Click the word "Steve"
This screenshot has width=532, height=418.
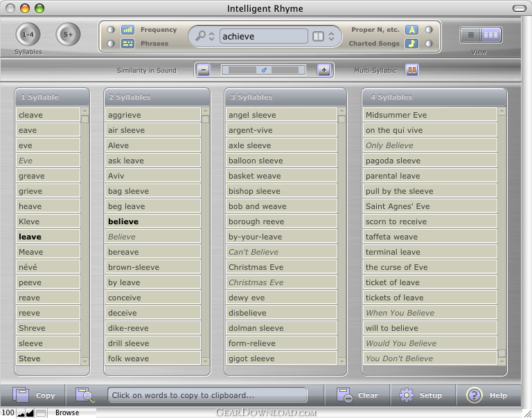(x=48, y=358)
